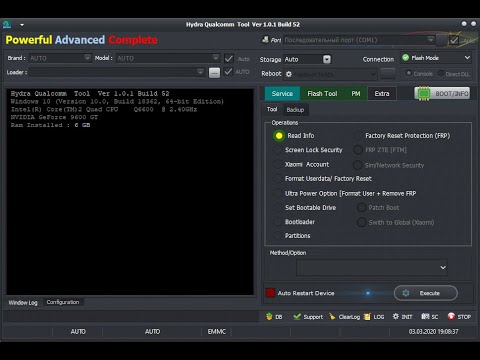Click the Support green checkmark icon
Image resolution: width=480 pixels, height=360 pixels.
(x=297, y=316)
